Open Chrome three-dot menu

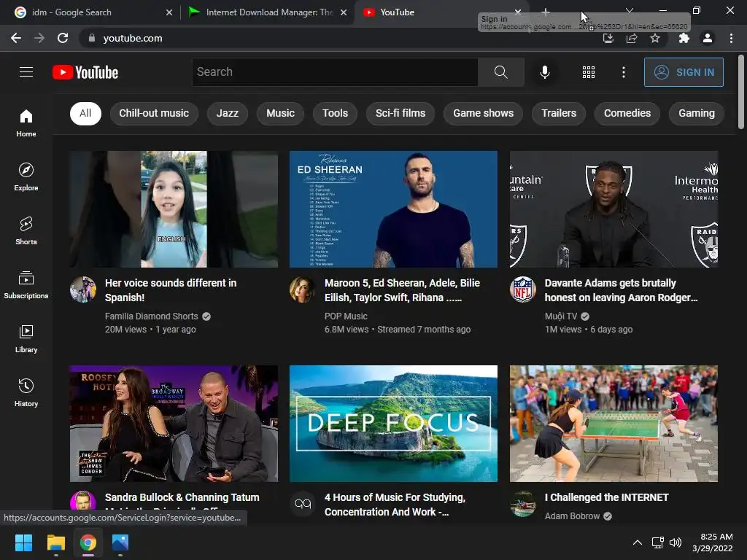point(731,38)
